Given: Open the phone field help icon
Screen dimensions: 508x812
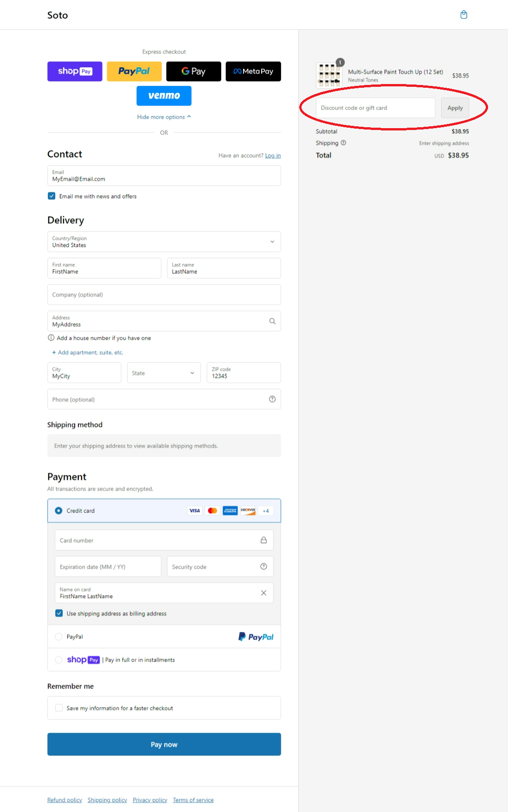Looking at the screenshot, I should tap(272, 399).
